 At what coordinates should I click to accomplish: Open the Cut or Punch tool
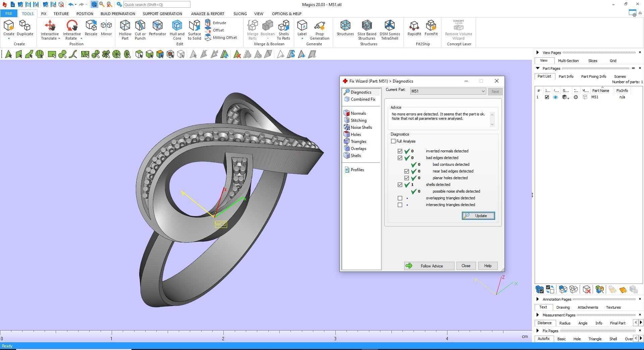point(140,30)
